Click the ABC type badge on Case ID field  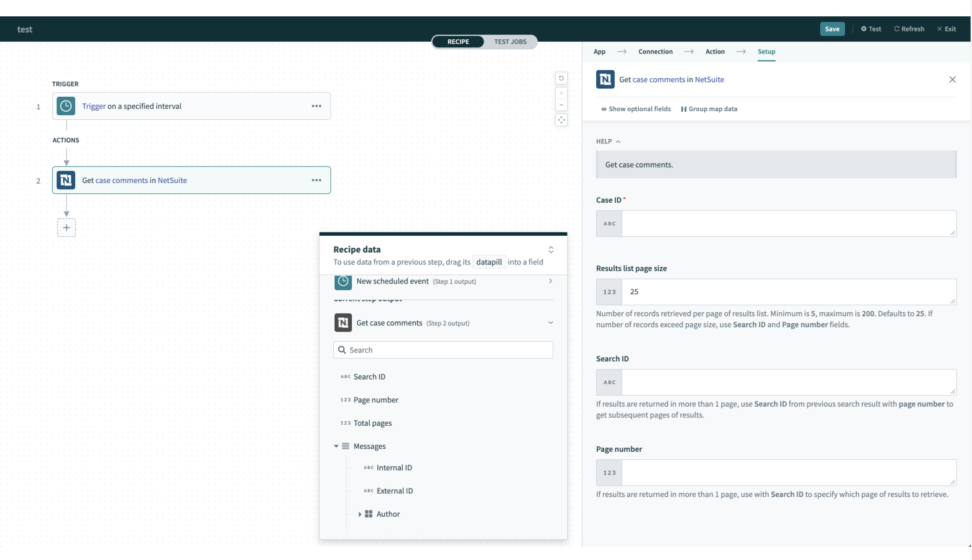tap(609, 223)
